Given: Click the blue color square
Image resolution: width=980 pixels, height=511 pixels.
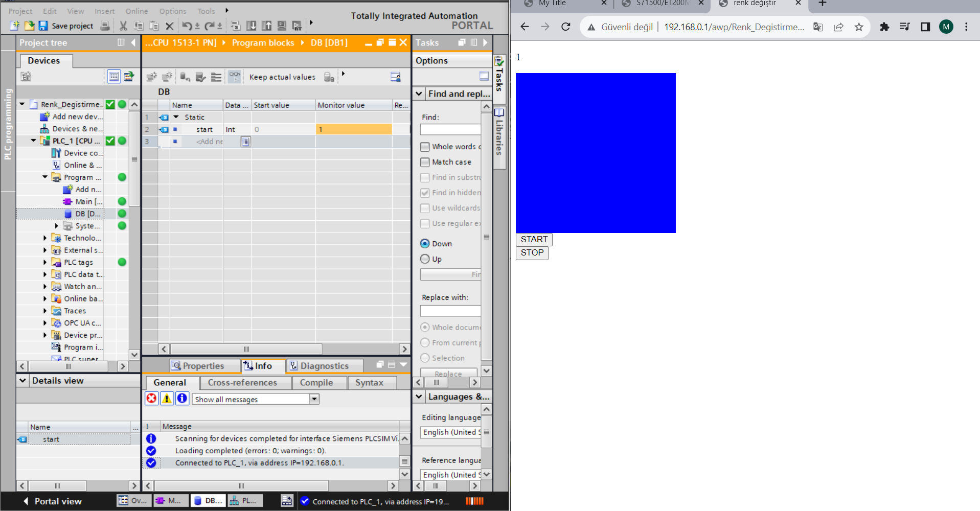Looking at the screenshot, I should point(596,153).
